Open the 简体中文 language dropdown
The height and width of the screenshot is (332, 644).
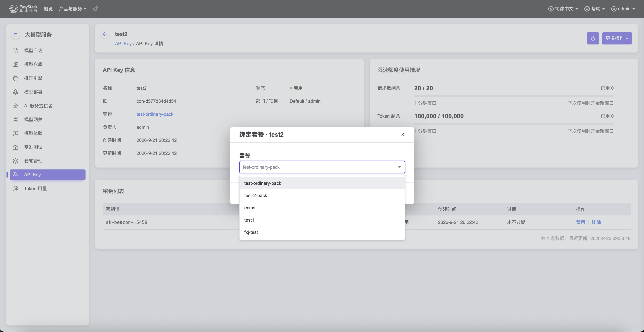(x=563, y=9)
